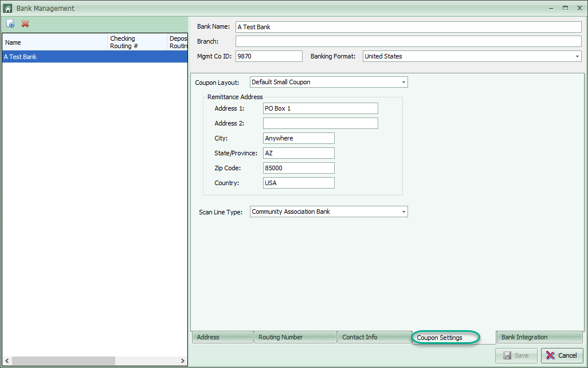Click the Bank Name input field

(409, 27)
